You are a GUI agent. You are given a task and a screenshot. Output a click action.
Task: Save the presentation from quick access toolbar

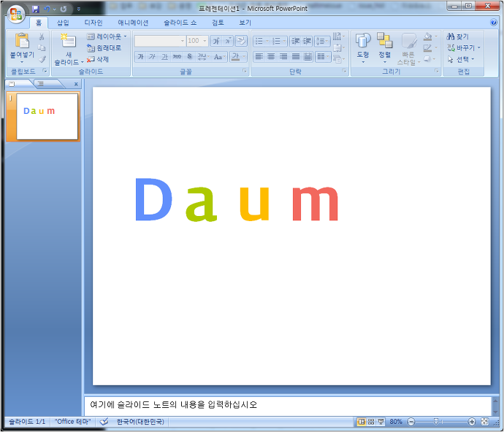pyautogui.click(x=35, y=9)
